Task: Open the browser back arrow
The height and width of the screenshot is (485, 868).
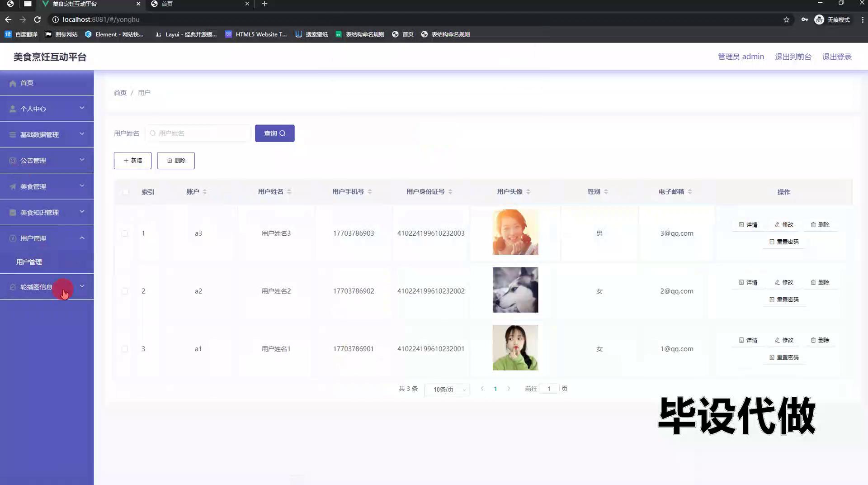Action: [8, 19]
